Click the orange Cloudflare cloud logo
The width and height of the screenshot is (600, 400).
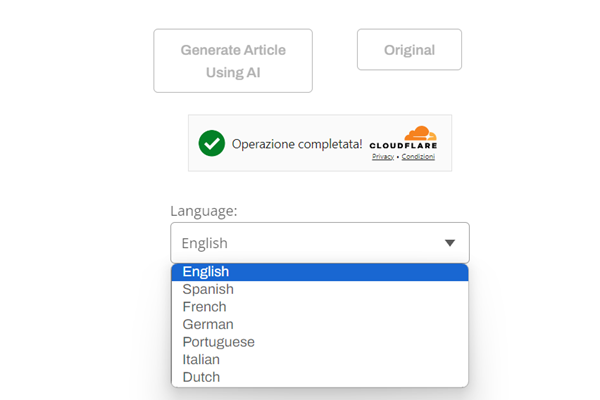(x=420, y=134)
